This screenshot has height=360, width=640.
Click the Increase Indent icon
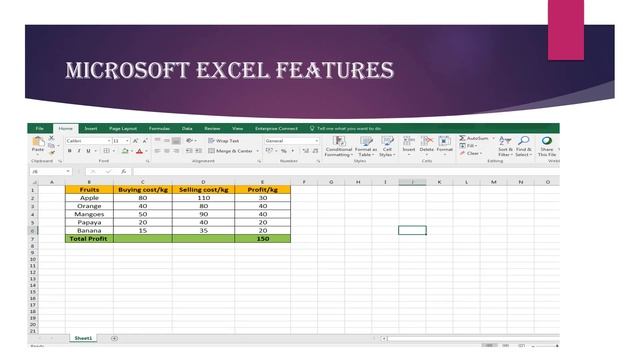(198, 151)
